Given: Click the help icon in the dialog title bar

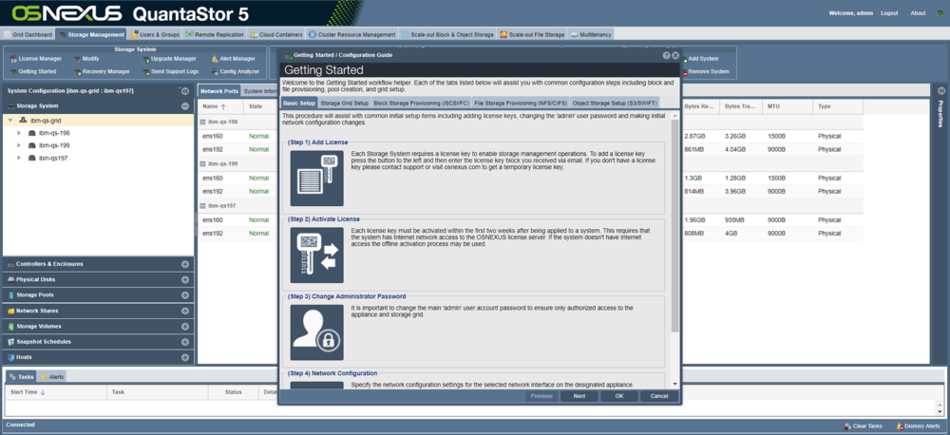Looking at the screenshot, I should pyautogui.click(x=666, y=55).
